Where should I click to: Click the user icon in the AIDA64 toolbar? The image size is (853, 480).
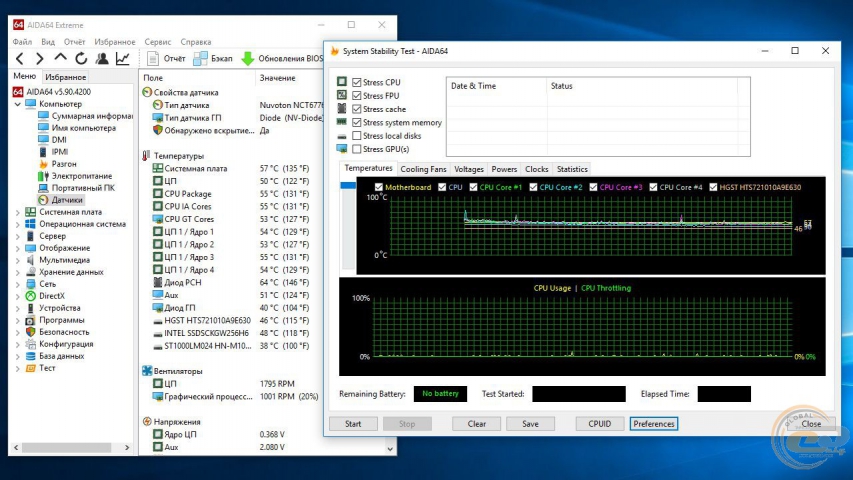102,58
